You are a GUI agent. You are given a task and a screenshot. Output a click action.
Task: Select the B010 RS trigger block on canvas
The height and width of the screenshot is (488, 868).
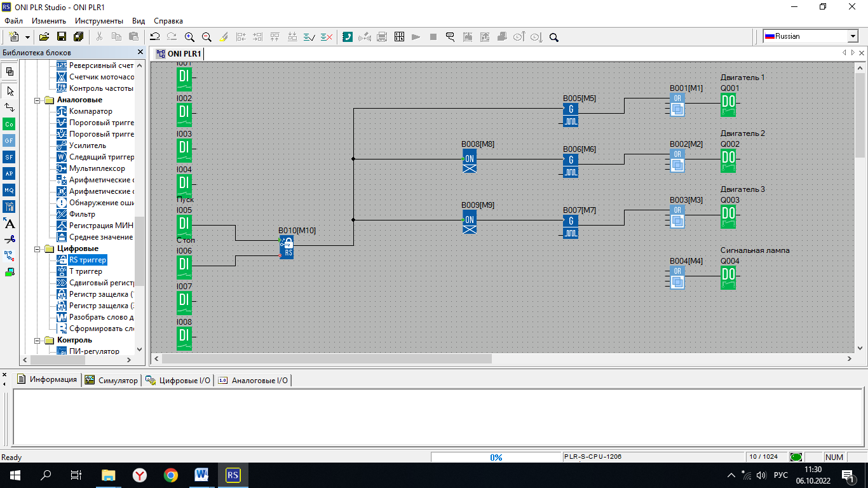tap(287, 247)
